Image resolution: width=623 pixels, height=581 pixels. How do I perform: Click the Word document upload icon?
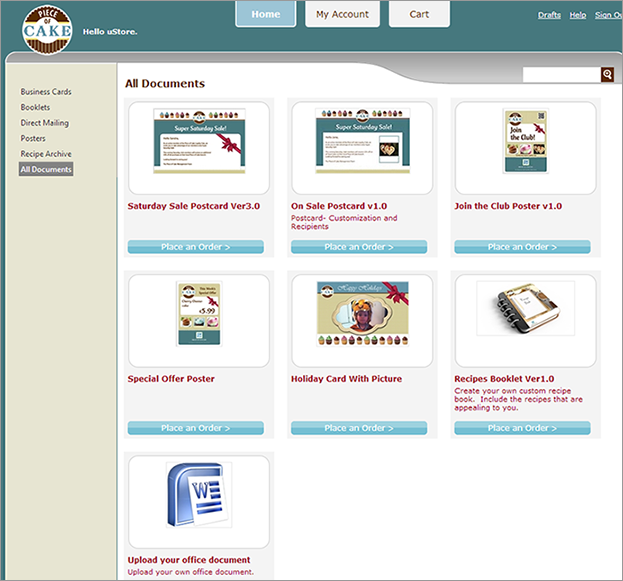(199, 495)
